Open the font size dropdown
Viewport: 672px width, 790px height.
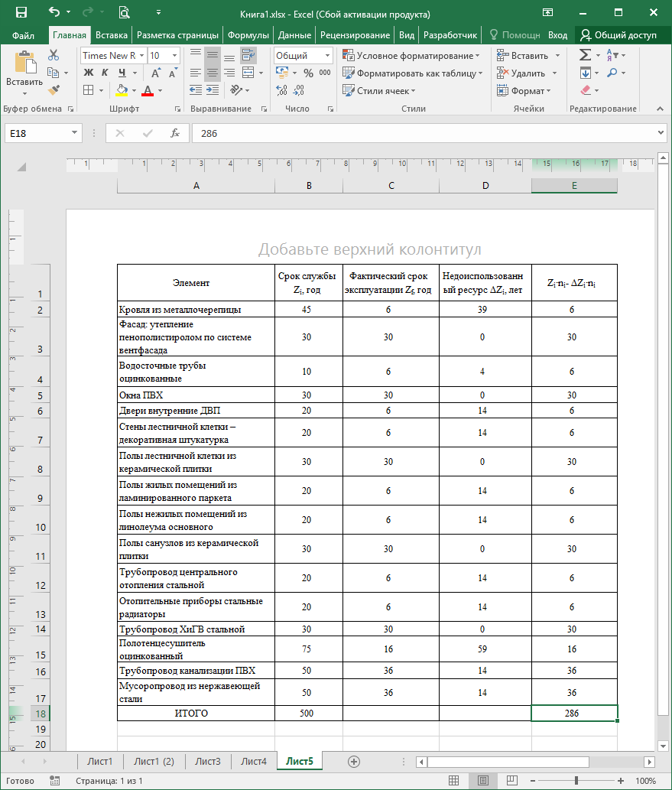coord(175,55)
